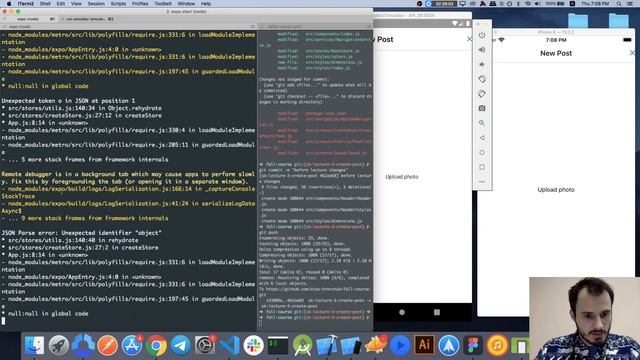Close the New Post screen in iPhone simulator
The width and height of the screenshot is (640, 360).
632,53
